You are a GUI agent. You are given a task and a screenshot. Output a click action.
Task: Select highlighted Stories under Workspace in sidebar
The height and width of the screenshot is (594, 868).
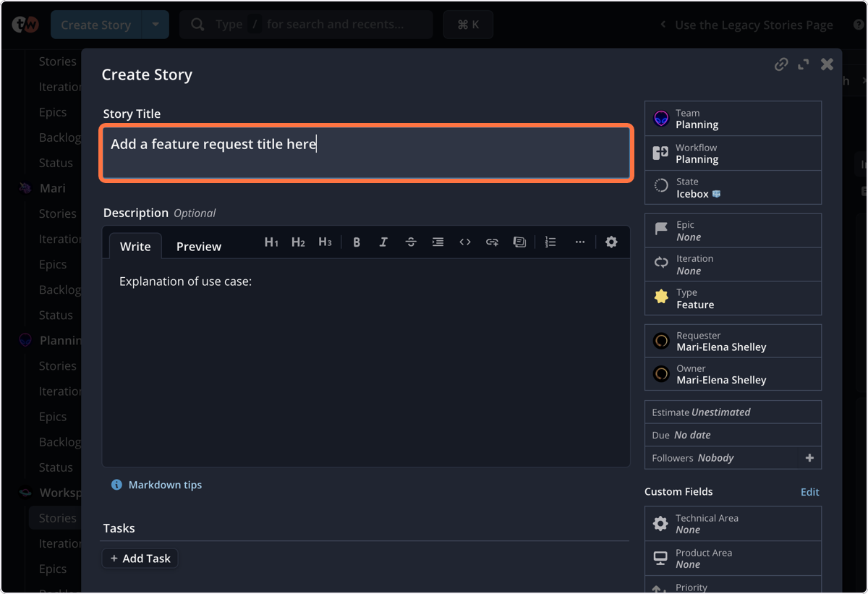[55, 518]
